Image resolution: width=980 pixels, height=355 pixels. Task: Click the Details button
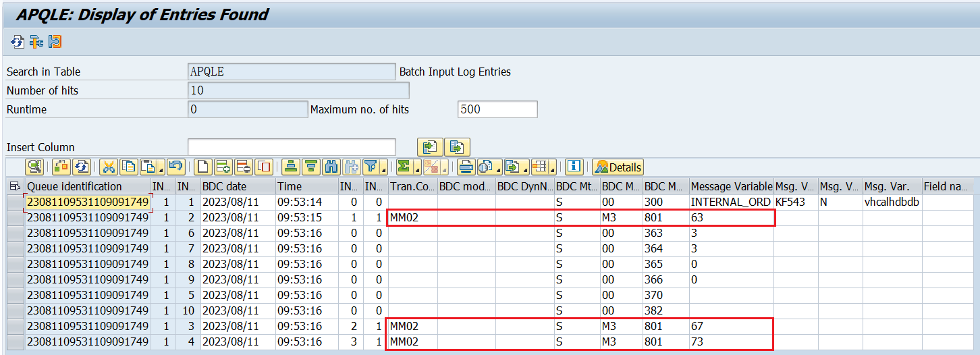pyautogui.click(x=618, y=167)
